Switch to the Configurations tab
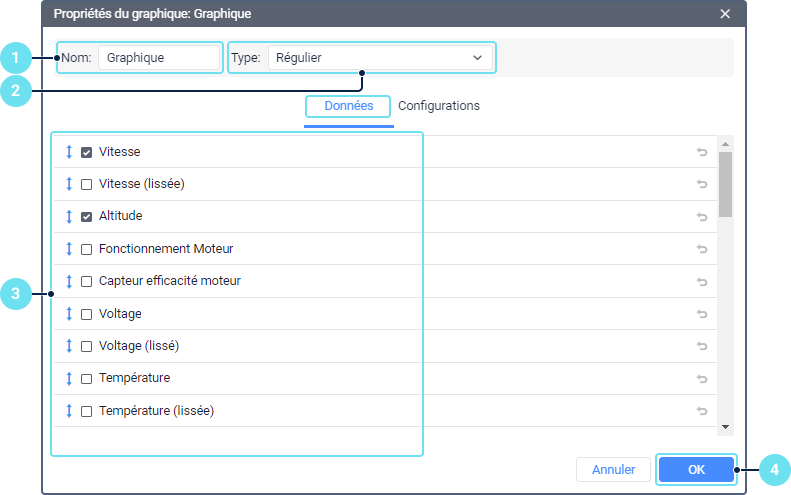The height and width of the screenshot is (495, 791). pos(439,106)
